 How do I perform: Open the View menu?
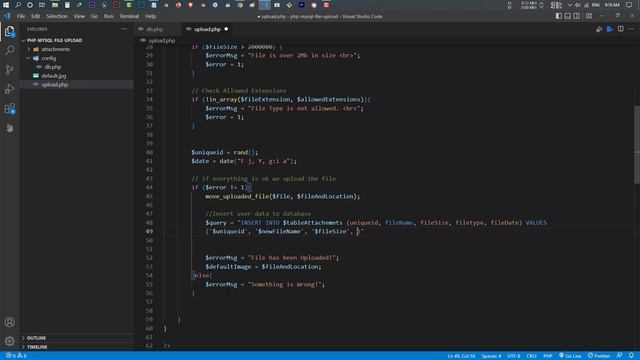pyautogui.click(x=79, y=16)
